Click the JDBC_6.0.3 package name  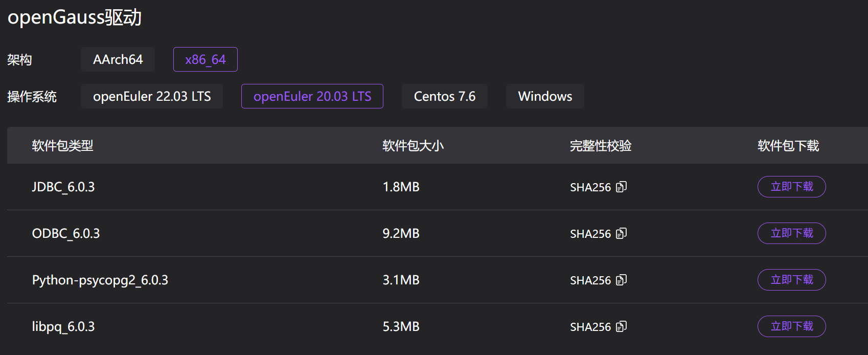63,187
